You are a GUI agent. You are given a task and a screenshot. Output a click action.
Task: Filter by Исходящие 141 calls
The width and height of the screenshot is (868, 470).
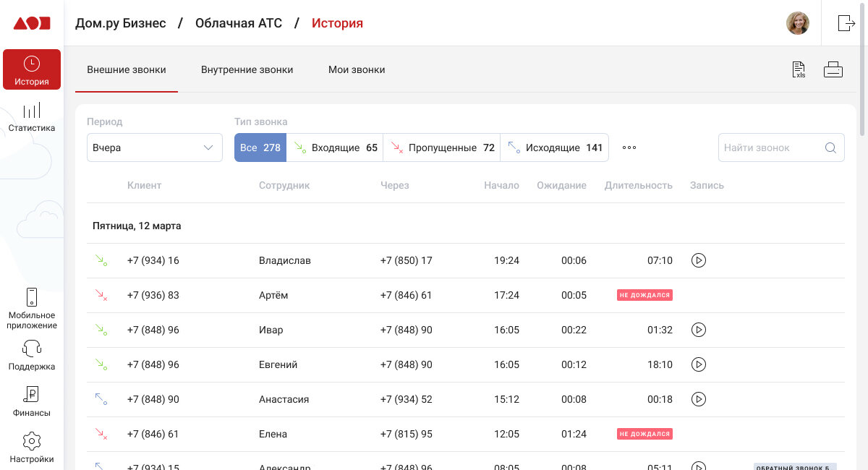point(555,148)
